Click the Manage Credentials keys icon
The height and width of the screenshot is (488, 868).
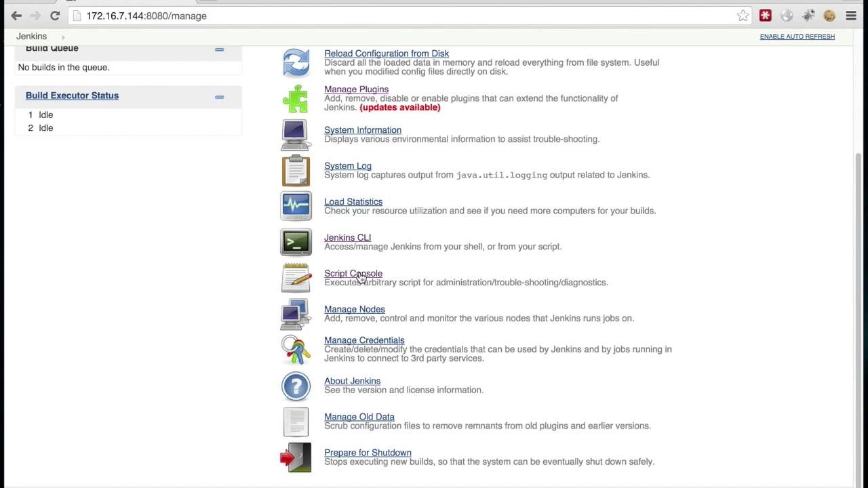point(296,350)
